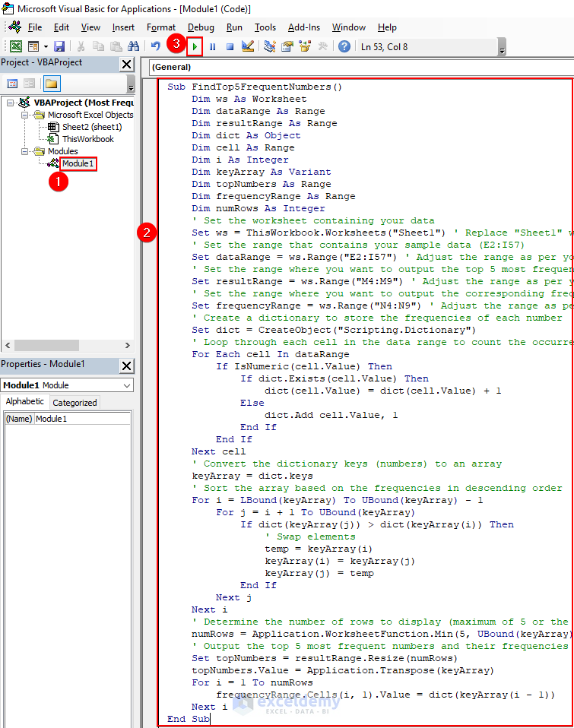Click the View Microsoft Excel toolbar icon

pos(16,46)
